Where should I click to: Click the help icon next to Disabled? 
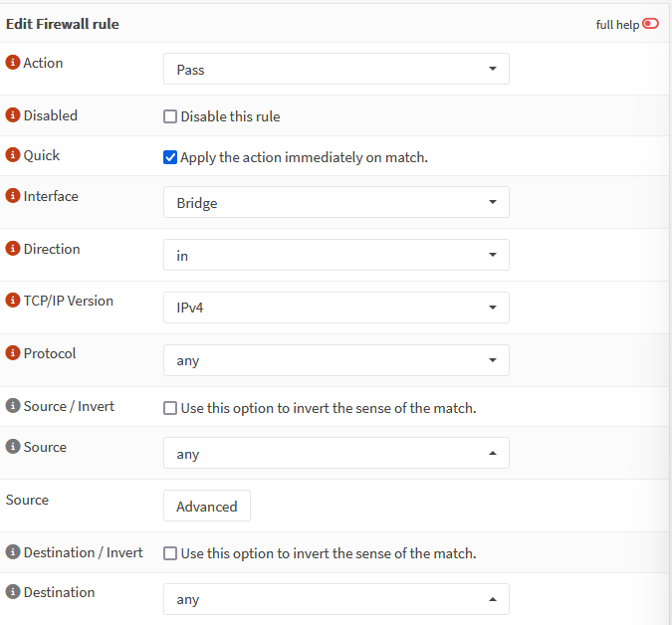tap(13, 115)
